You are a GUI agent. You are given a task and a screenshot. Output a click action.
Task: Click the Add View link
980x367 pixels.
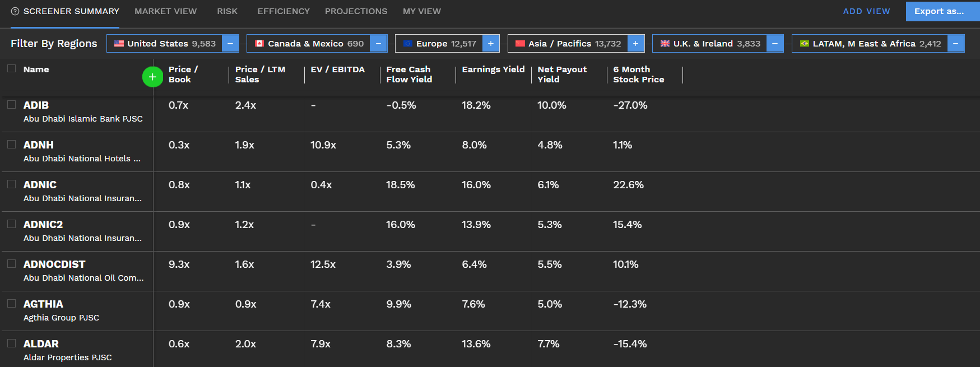(x=866, y=11)
